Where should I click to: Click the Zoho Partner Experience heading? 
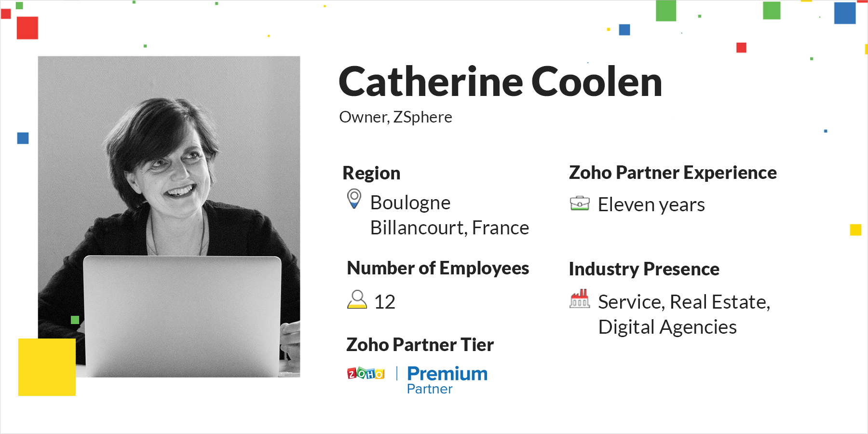pyautogui.click(x=673, y=173)
